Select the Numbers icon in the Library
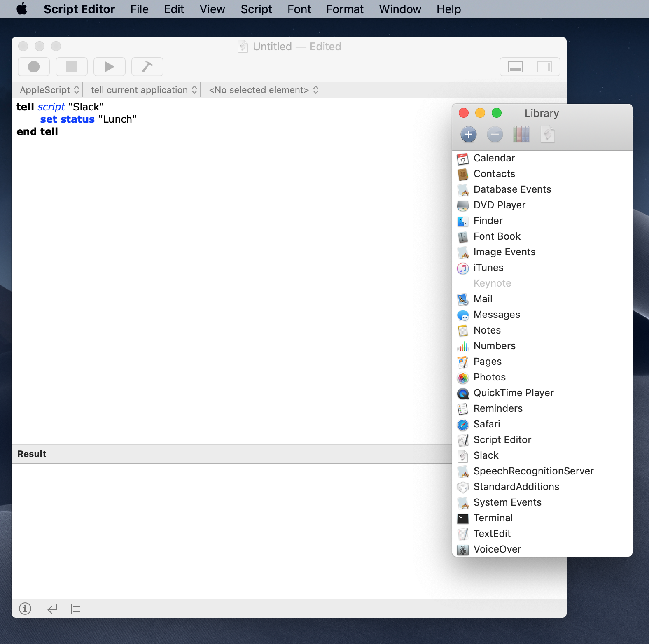This screenshot has width=649, height=644. coord(463,346)
